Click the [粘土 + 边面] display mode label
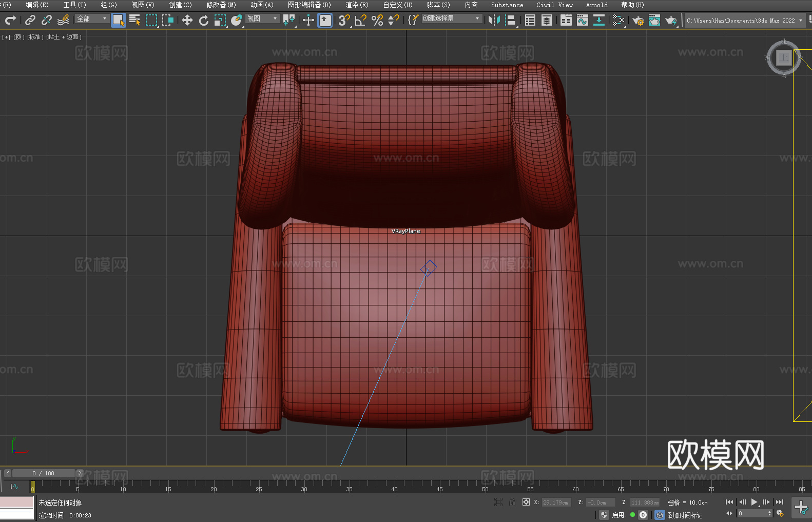Viewport: 812px width, 522px height. pyautogui.click(x=64, y=37)
